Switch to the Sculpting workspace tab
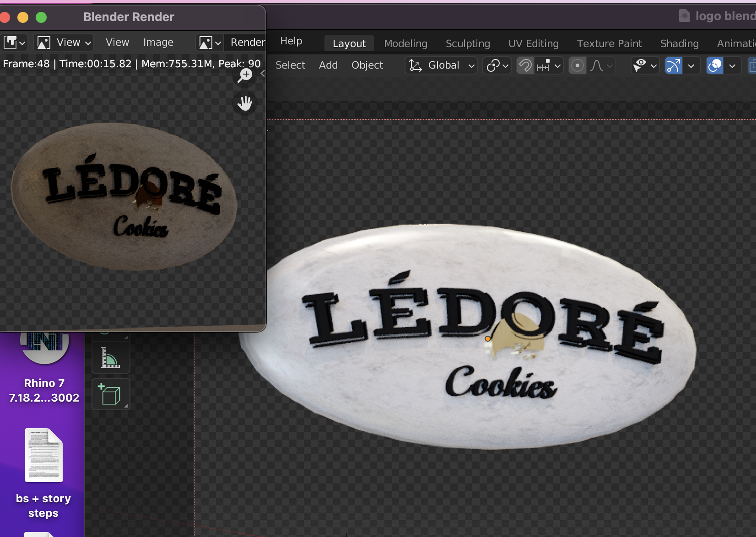 click(x=468, y=43)
